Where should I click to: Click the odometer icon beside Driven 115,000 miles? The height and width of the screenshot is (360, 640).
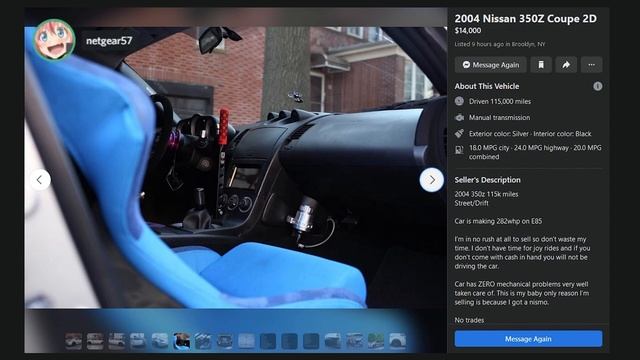459,101
